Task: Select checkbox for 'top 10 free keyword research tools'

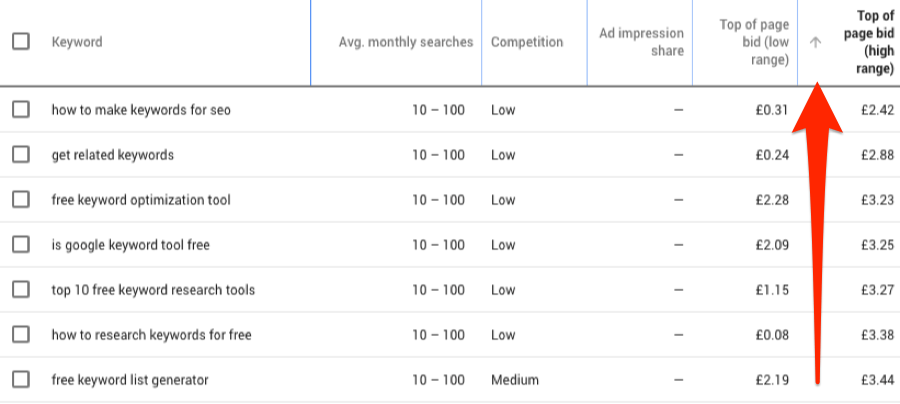Action: pos(21,290)
